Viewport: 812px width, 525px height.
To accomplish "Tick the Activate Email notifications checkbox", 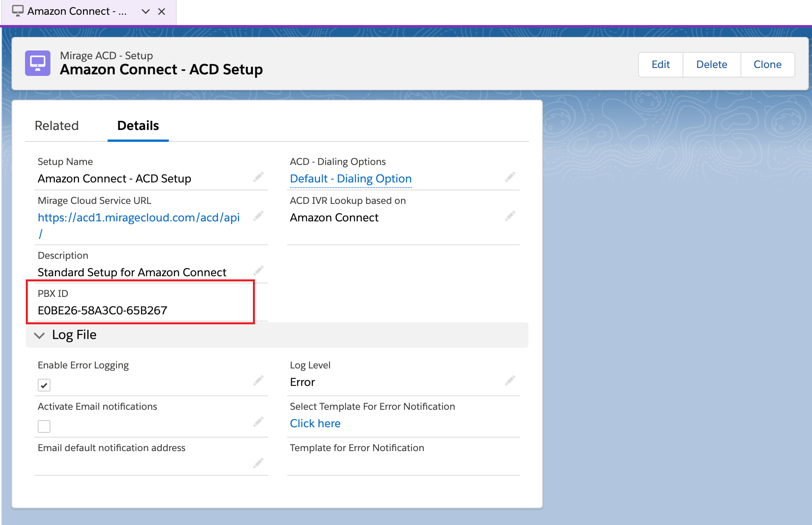I will pyautogui.click(x=44, y=426).
